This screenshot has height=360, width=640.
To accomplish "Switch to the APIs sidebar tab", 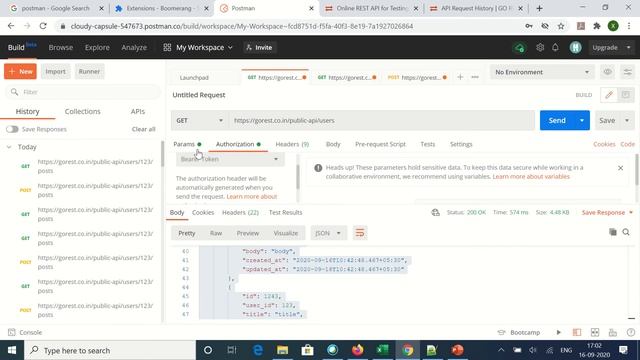I will (x=138, y=111).
